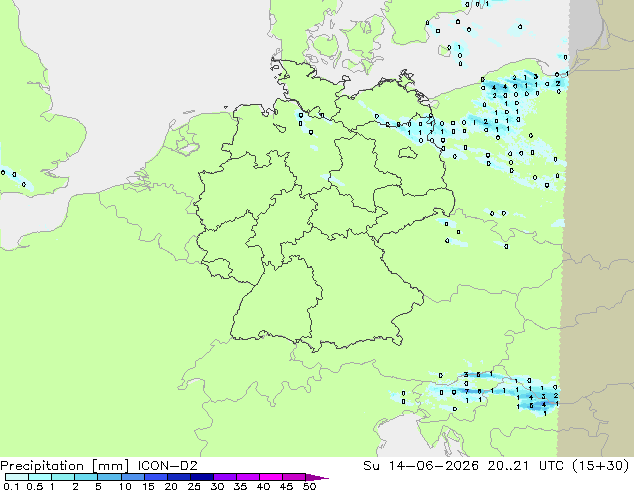Click legend value label '0.1'

click(x=11, y=486)
